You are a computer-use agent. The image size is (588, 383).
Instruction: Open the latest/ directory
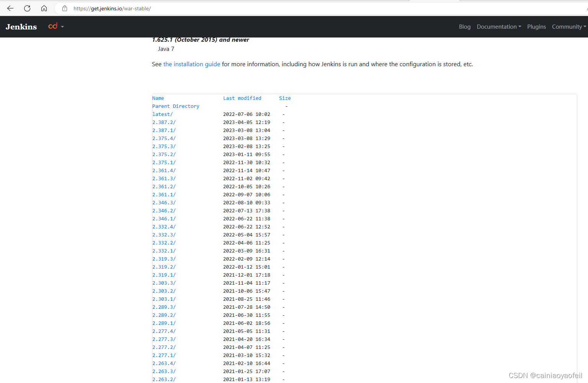[162, 114]
